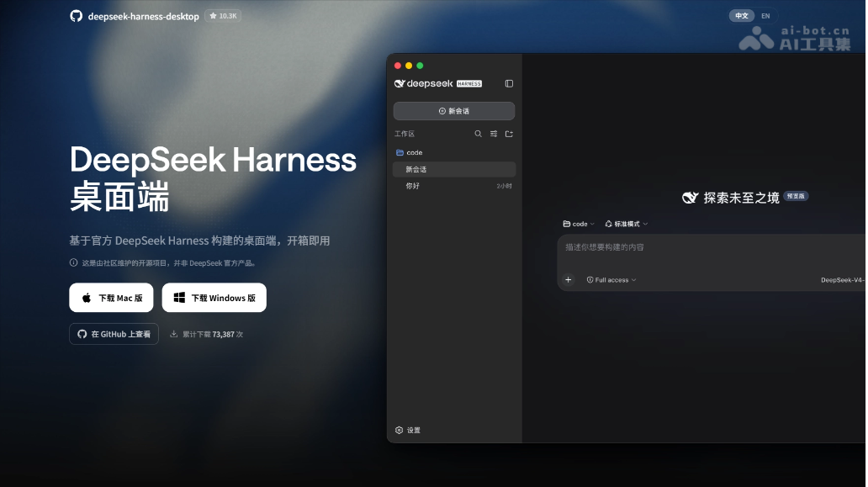Click the whale logo beside 探索未至之境
The image size is (868, 487).
pos(691,198)
